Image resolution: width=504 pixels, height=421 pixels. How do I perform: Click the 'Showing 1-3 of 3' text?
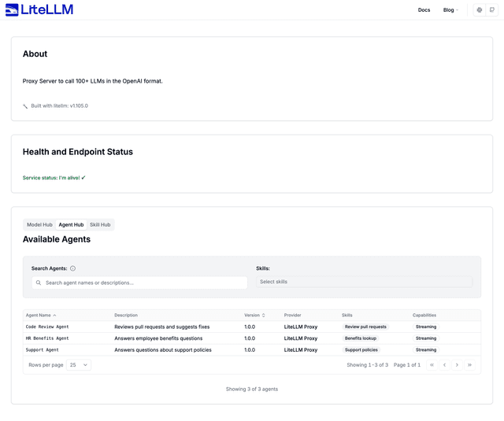pos(368,365)
